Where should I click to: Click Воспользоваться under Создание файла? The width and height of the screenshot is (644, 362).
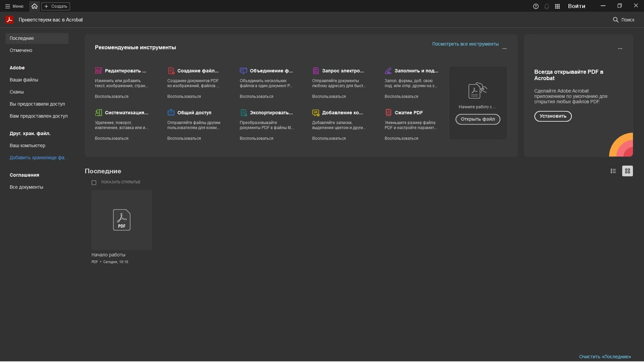pyautogui.click(x=184, y=97)
